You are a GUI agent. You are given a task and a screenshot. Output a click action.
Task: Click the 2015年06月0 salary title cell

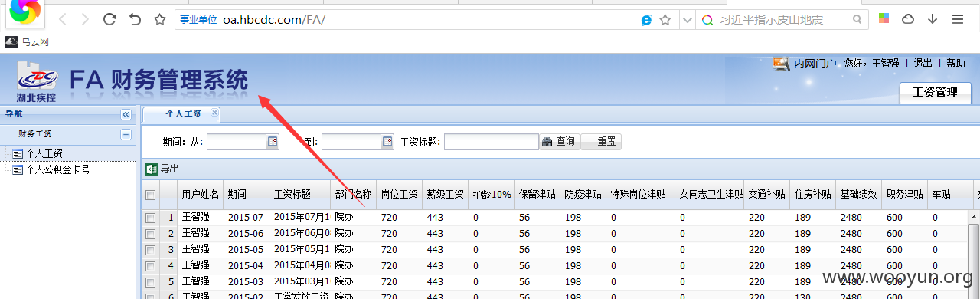tap(300, 233)
